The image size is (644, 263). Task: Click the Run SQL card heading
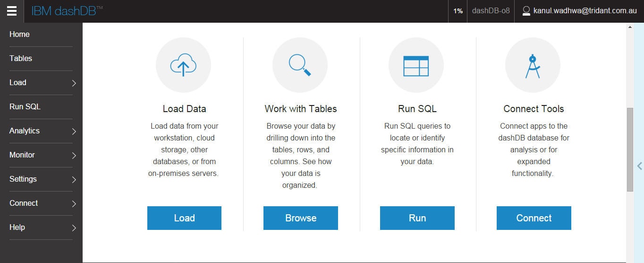pyautogui.click(x=417, y=109)
